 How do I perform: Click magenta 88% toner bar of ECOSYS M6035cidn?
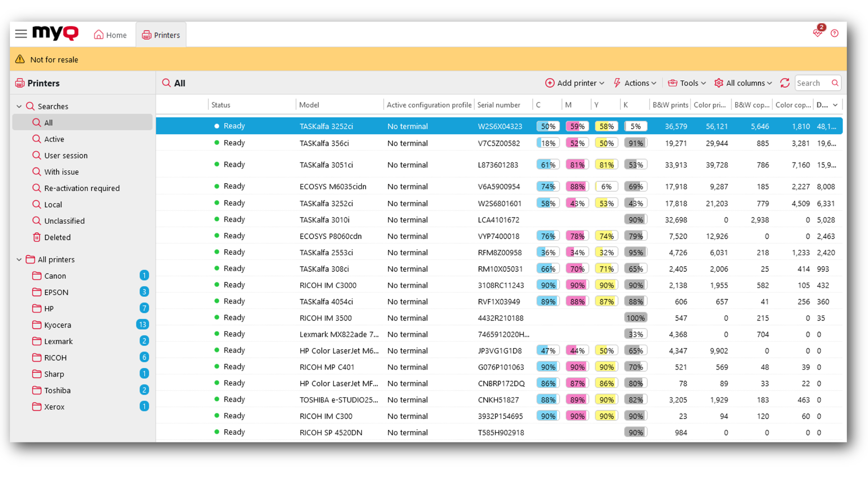(577, 186)
